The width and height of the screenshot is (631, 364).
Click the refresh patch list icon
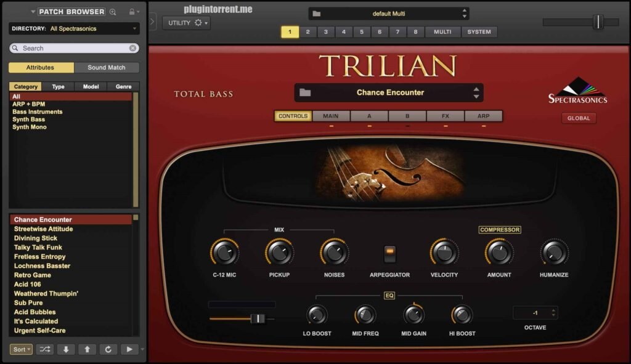point(108,349)
